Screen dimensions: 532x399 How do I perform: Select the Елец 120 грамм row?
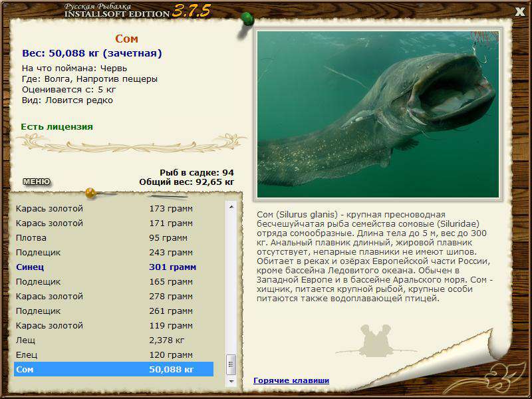(x=114, y=354)
